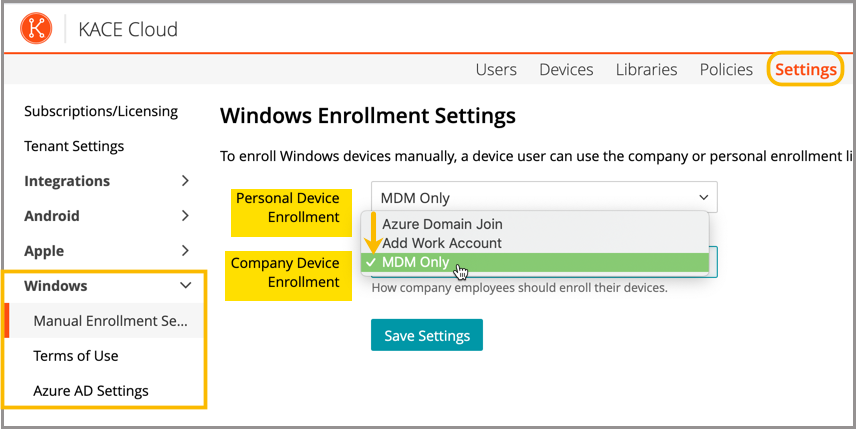The height and width of the screenshot is (429, 856).
Task: Open the Personal Device Enrollment dropdown
Action: (x=544, y=198)
